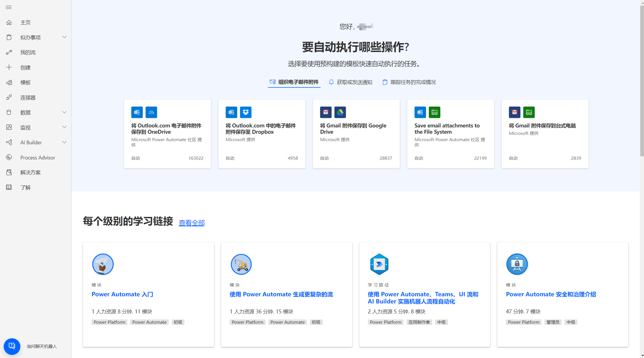Open Process Advisor from the sidebar
Viewport: 644px width, 358px height.
(x=37, y=157)
